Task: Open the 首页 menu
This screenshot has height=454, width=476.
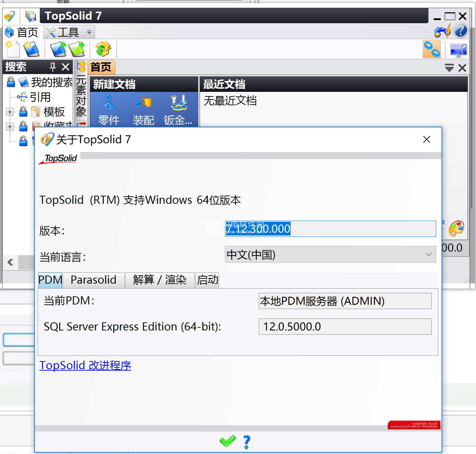Action: coord(22,32)
